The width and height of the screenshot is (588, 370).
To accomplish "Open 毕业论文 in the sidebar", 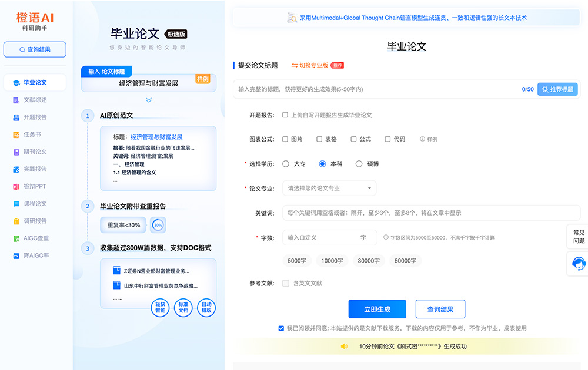I will 35,82.
